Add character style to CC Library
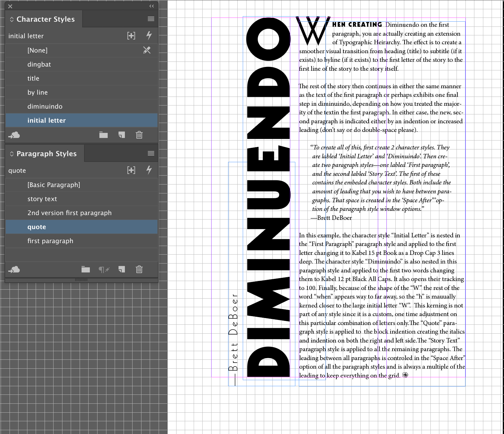The image size is (504, 434). pos(14,135)
